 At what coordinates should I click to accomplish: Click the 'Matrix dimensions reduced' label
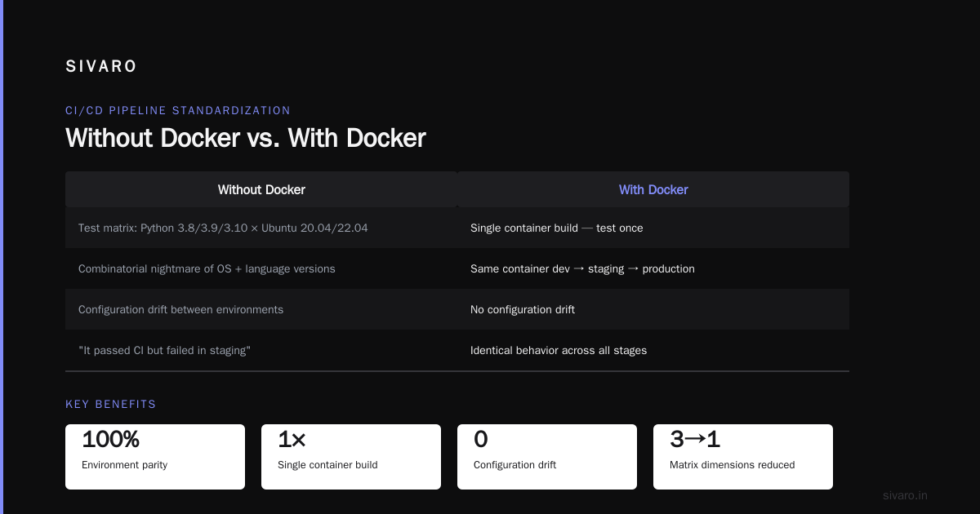732,465
